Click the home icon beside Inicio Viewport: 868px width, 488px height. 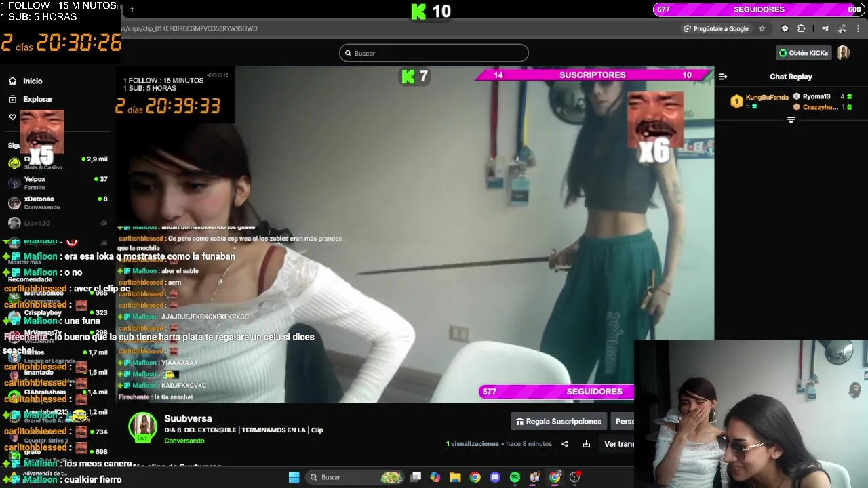pos(12,81)
